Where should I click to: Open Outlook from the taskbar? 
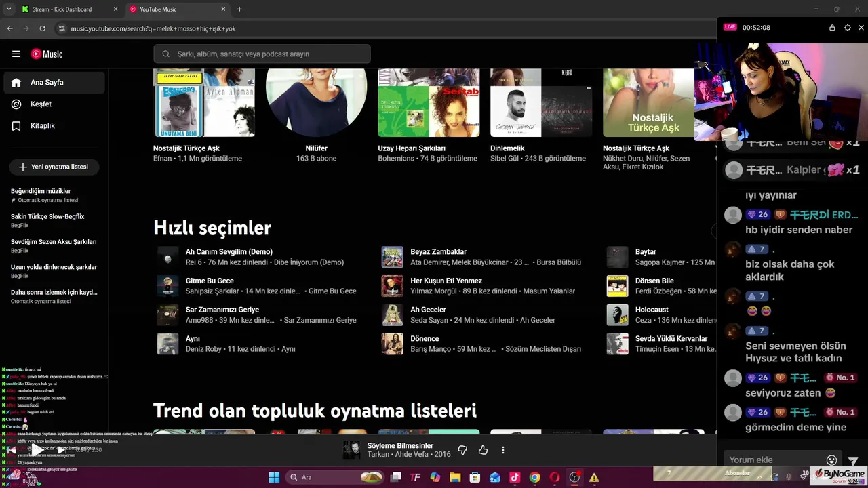(x=495, y=477)
